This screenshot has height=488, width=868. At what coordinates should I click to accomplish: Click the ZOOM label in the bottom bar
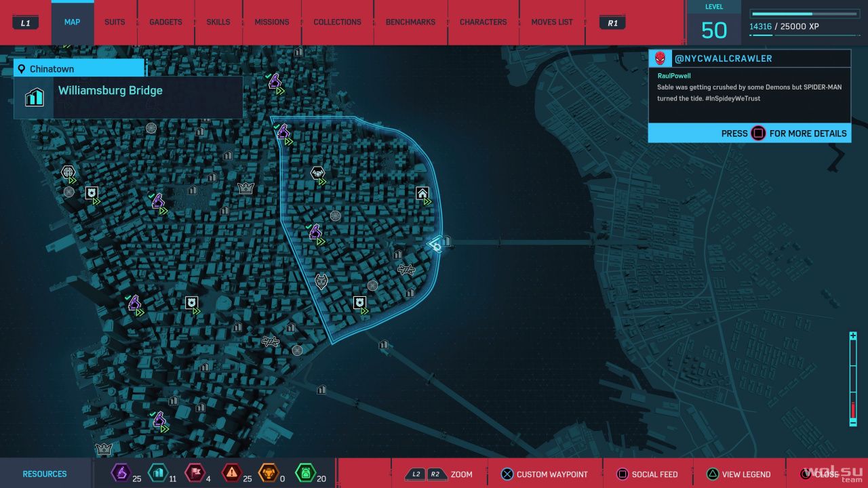(461, 474)
